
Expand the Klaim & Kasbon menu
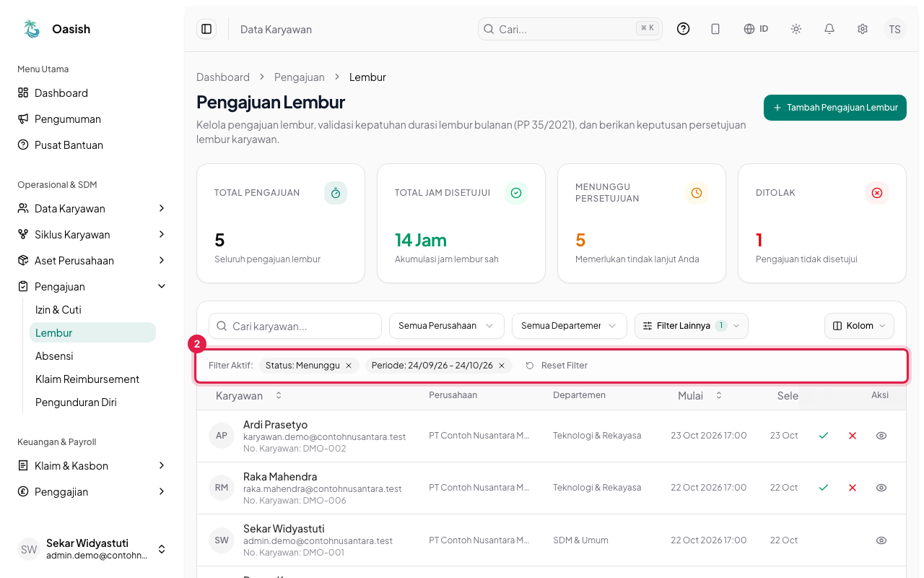(x=92, y=466)
